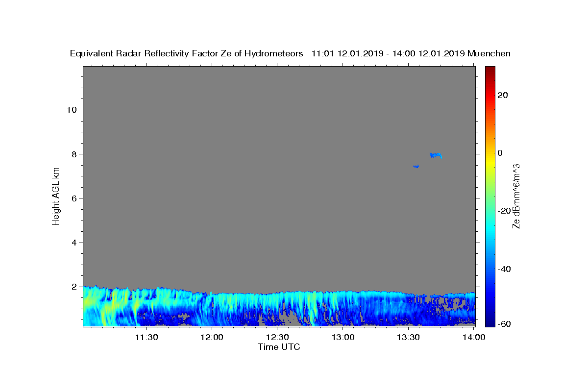Click the 14:00 time tick label
Screen dimensions: 588x392
click(x=474, y=337)
